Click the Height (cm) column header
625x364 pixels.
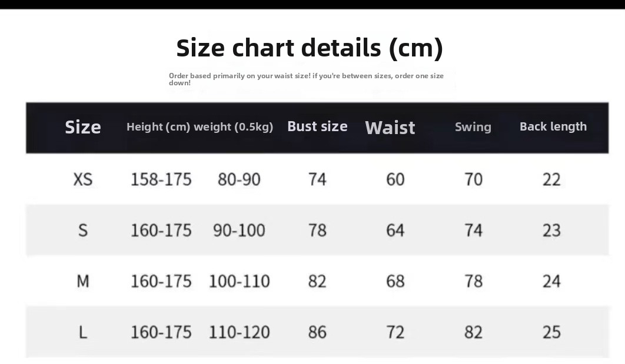(x=158, y=127)
